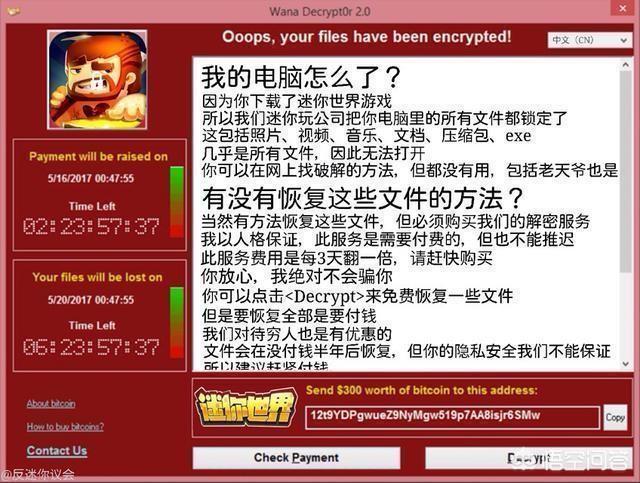640x483 pixels.
Task: Click the files lost countdown timer
Action: pyautogui.click(x=91, y=347)
